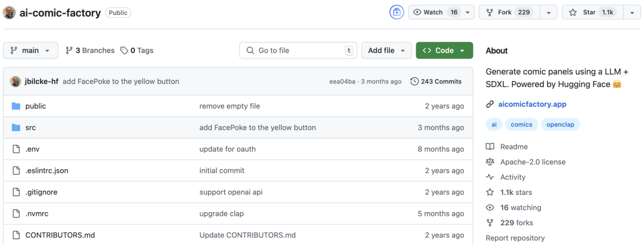The height and width of the screenshot is (245, 644).
Task: Click the public folder icon
Action: point(16,106)
